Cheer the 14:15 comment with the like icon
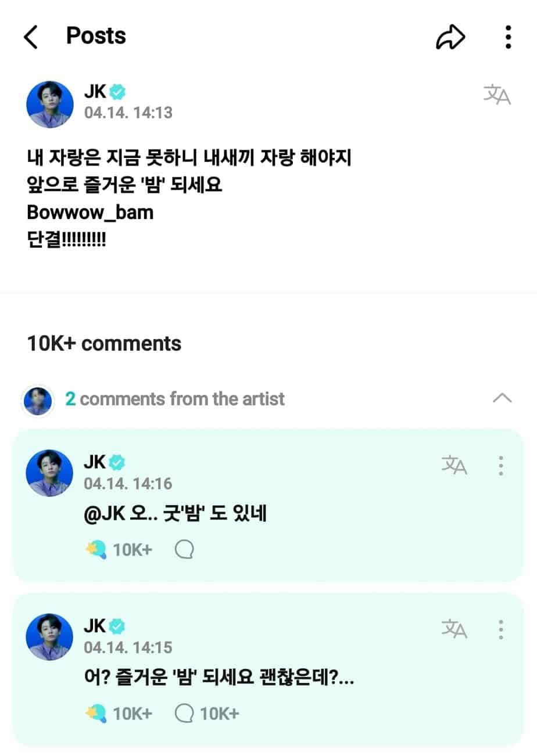This screenshot has width=537, height=756. (x=96, y=713)
